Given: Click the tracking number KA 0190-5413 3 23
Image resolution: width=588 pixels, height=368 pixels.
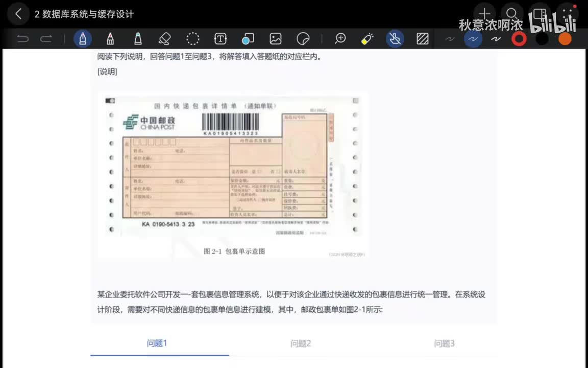Looking at the screenshot, I should click(168, 224).
